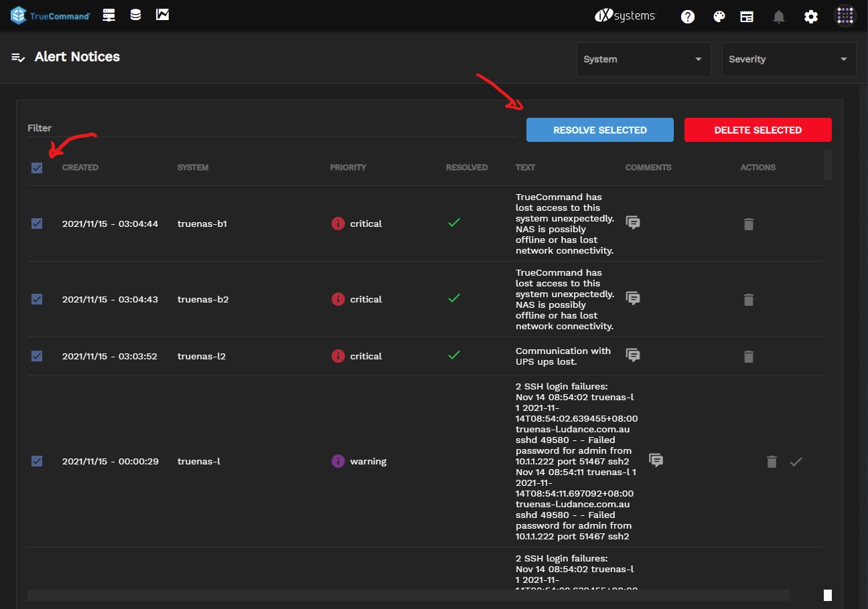The width and height of the screenshot is (868, 609).
Task: Click the Alert Notices page title
Action: pos(77,57)
